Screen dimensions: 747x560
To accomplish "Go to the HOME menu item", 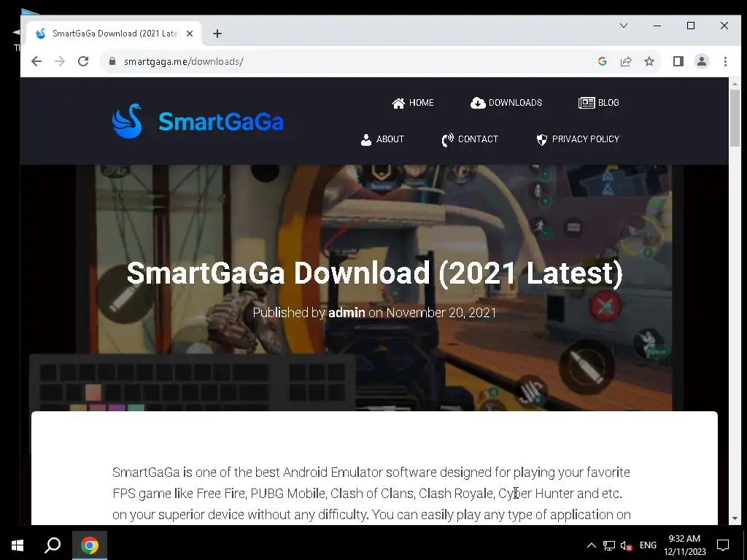I will (x=413, y=103).
